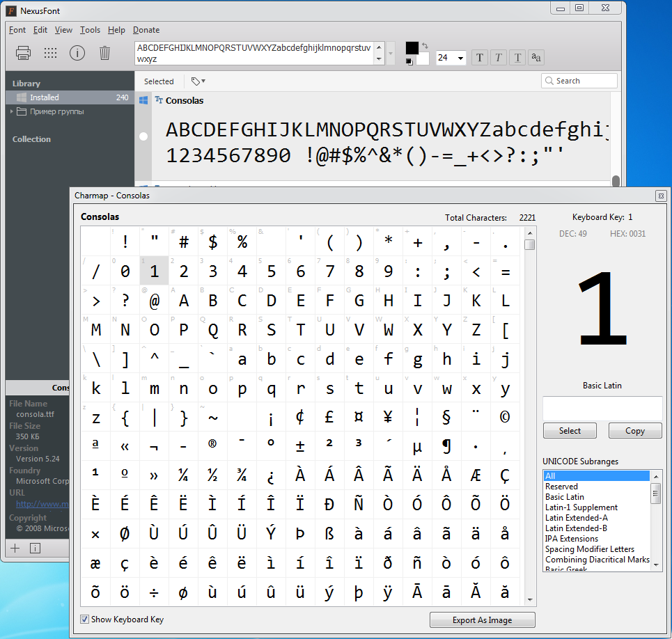Click subranges list scroll down arrow
This screenshot has width=672, height=639.
pos(656,565)
